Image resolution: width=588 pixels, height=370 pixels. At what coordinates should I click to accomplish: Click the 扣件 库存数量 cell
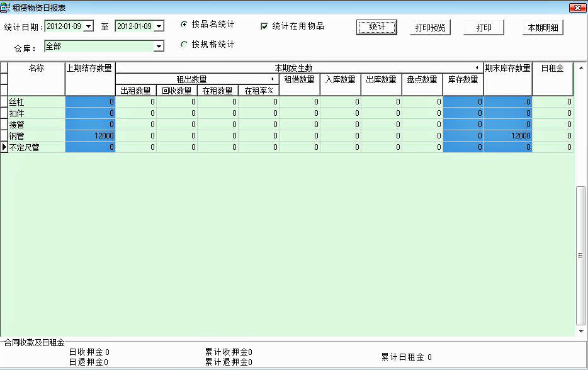(463, 113)
